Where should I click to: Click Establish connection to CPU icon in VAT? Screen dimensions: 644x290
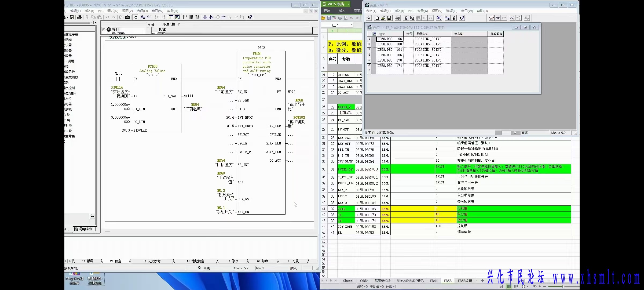point(447,18)
